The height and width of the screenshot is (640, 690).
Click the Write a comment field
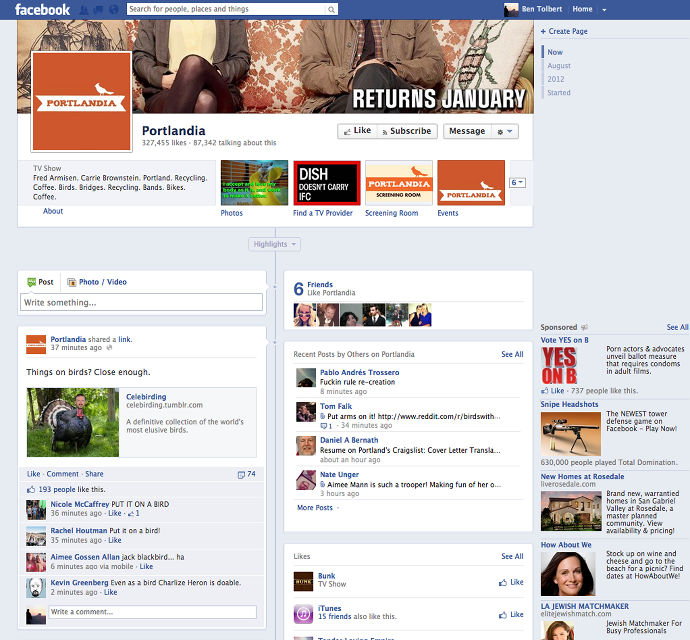152,612
